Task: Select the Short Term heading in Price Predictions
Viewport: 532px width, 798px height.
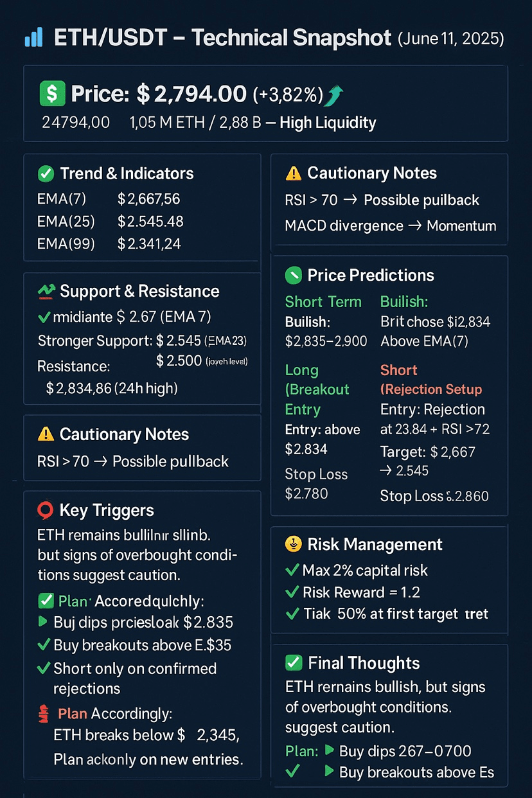Action: [323, 302]
